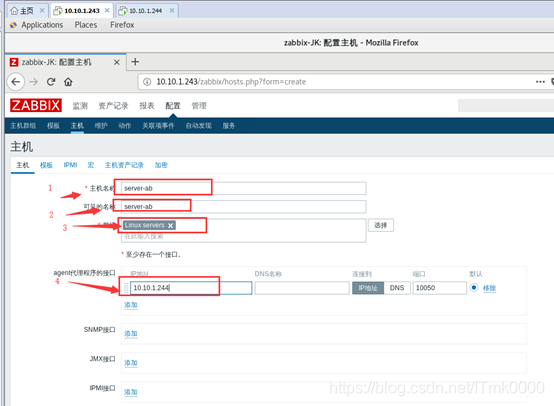
Task: Open the Applications menu
Action: pyautogui.click(x=42, y=25)
